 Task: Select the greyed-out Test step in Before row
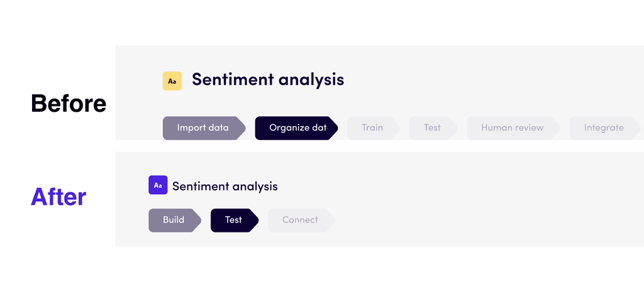click(x=432, y=128)
